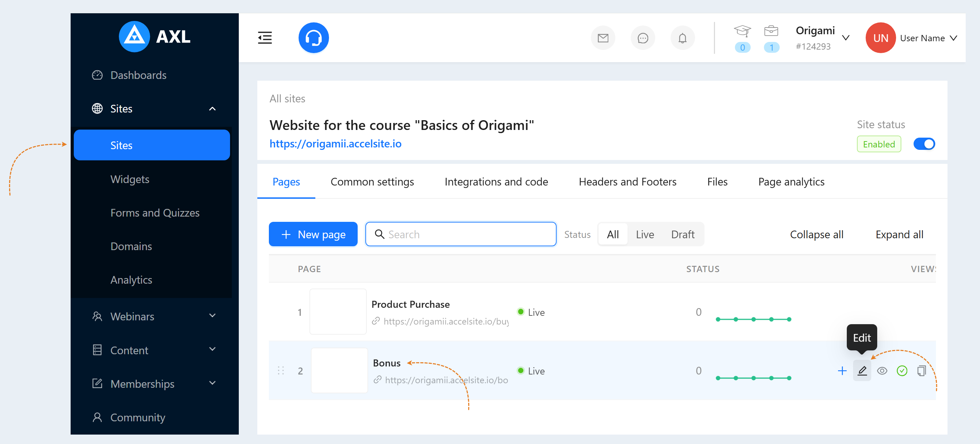Click the green check status icon on Bonus row
This screenshot has height=444, width=980.
tap(902, 371)
